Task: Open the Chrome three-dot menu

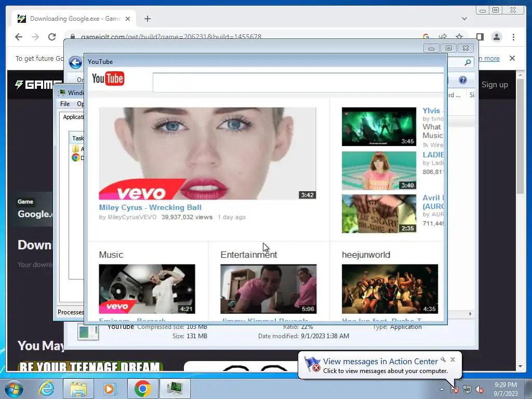Action: tap(514, 37)
